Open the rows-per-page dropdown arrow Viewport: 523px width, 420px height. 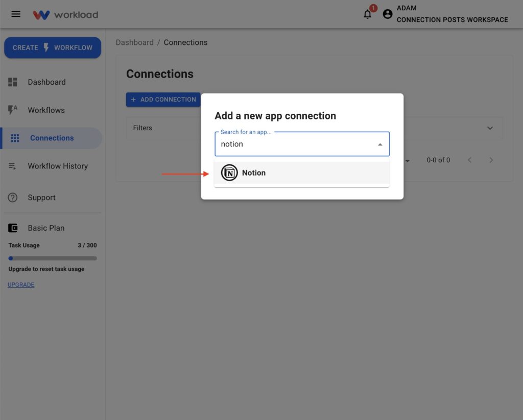(x=407, y=161)
